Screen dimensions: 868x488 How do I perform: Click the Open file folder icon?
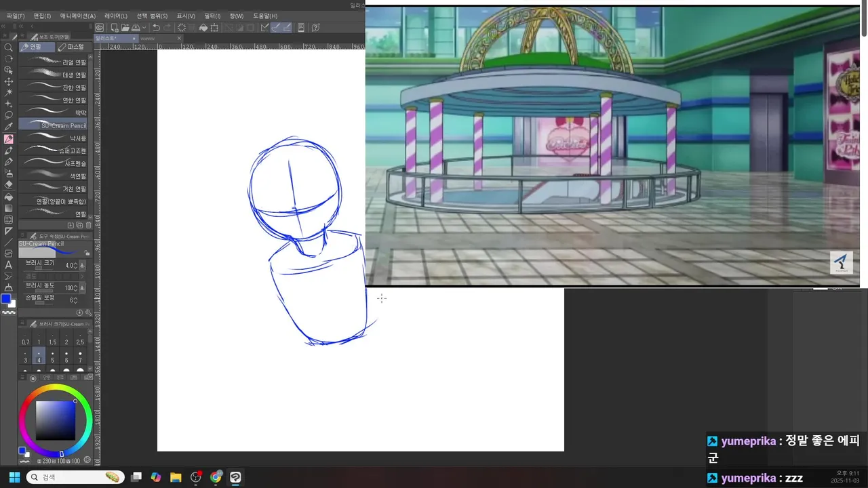[125, 28]
